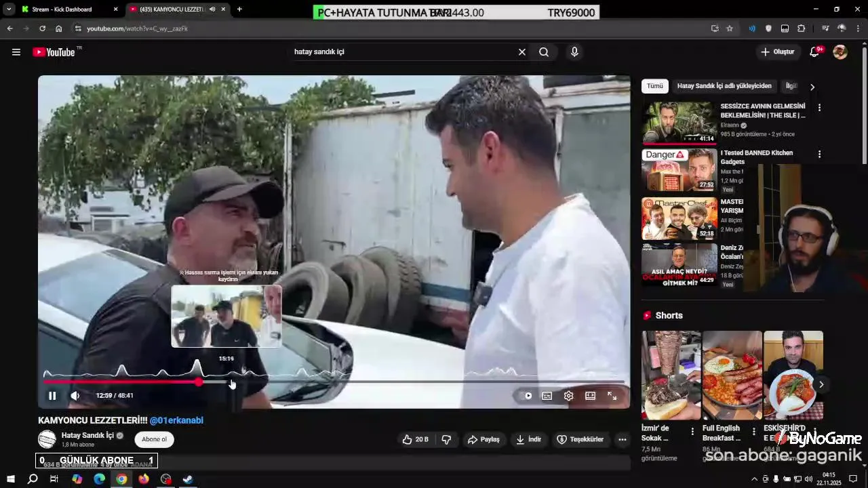Share the video with Paylaş
The width and height of the screenshot is (868, 488).
coord(484,440)
